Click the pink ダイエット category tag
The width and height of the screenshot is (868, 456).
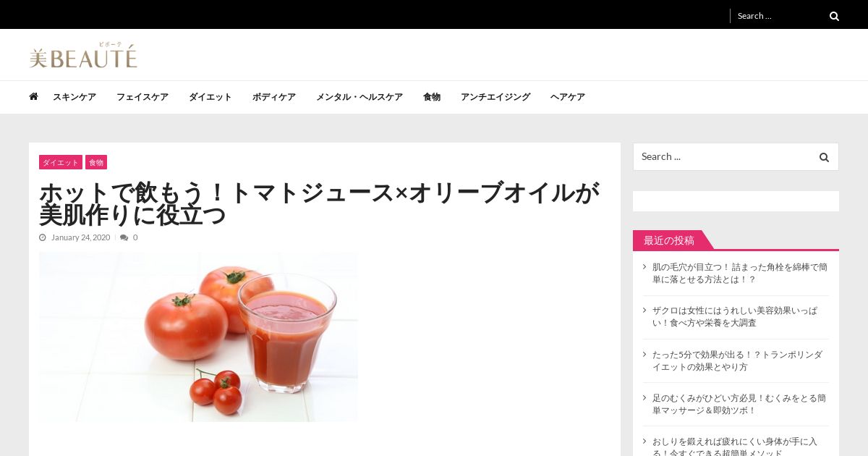pos(61,162)
